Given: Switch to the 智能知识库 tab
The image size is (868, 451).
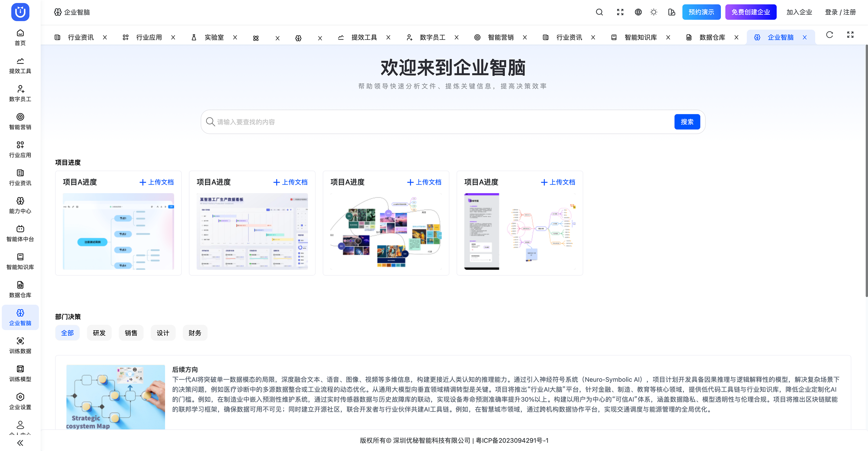Looking at the screenshot, I should pyautogui.click(x=640, y=37).
